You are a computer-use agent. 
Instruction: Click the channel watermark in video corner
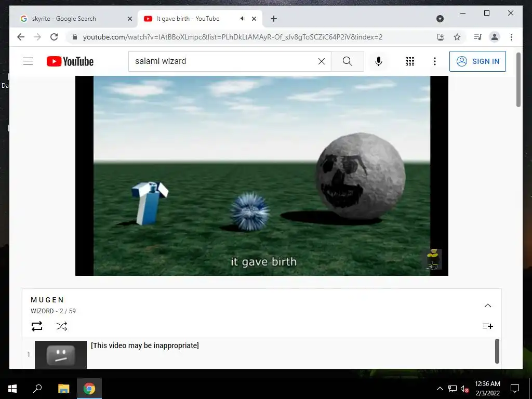(x=433, y=259)
